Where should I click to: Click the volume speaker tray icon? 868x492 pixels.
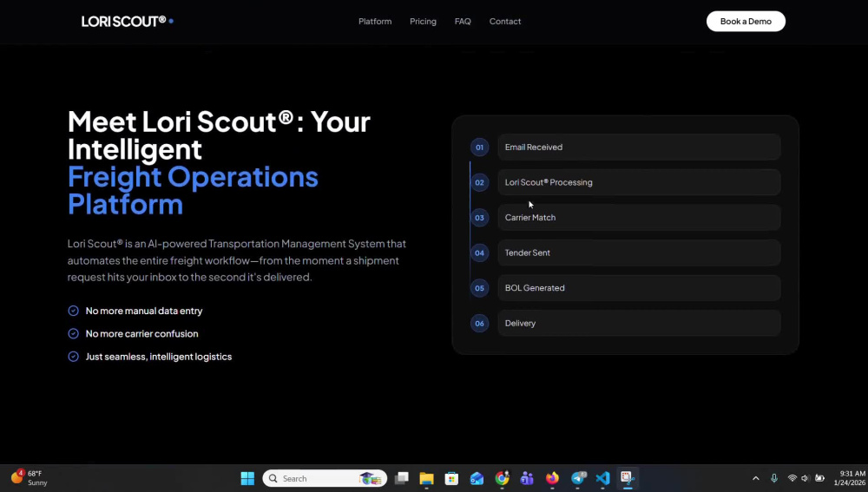click(805, 478)
